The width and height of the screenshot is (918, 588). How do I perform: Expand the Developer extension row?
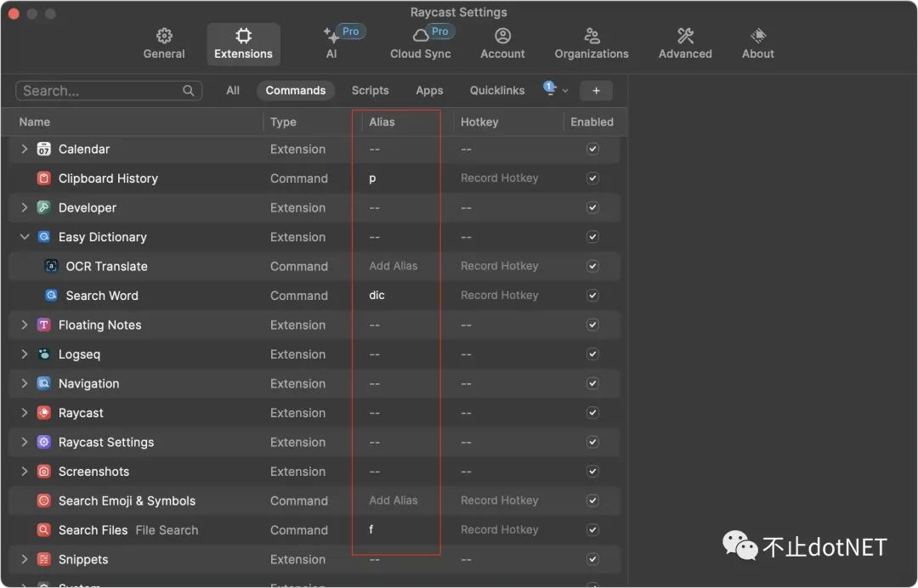pyautogui.click(x=24, y=207)
